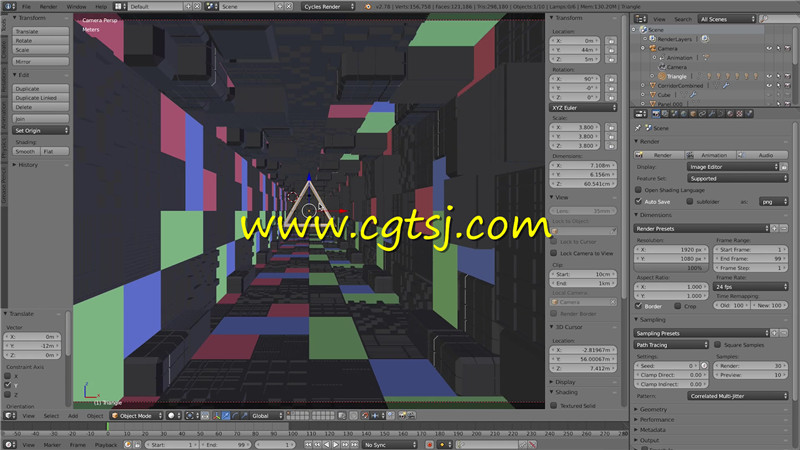The width and height of the screenshot is (800, 450).
Task: Open the Material properties tab icon
Action: coord(730,114)
